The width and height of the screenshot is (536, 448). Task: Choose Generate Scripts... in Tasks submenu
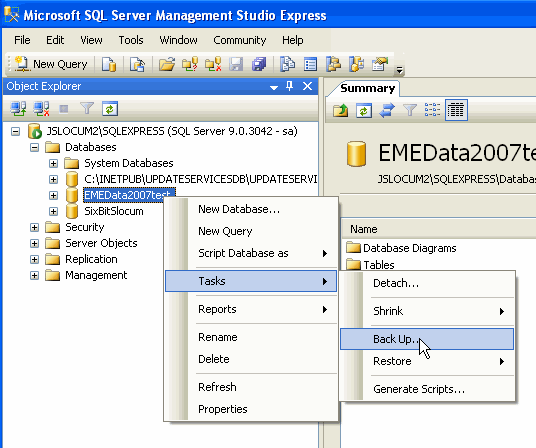(427, 389)
